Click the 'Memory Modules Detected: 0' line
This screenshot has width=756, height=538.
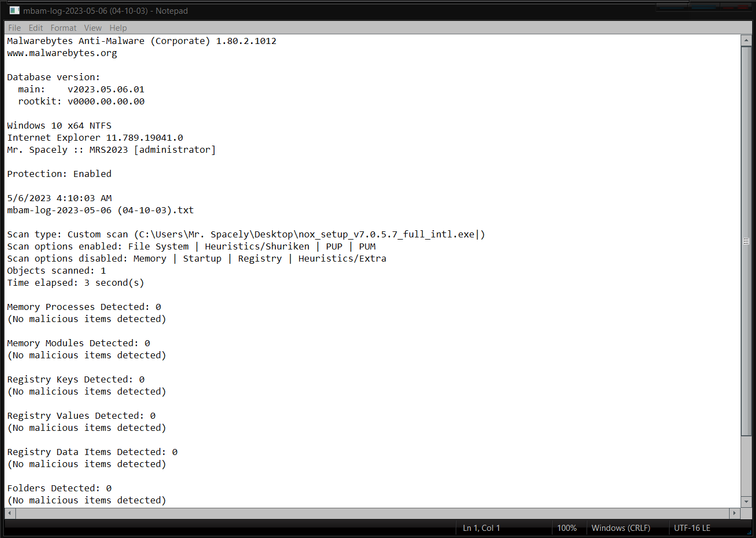79,343
